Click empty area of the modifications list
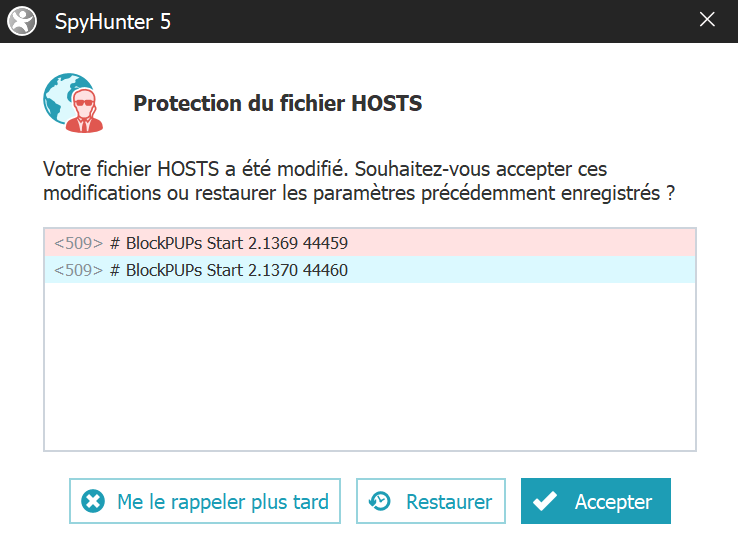This screenshot has width=738, height=551. (x=370, y=370)
